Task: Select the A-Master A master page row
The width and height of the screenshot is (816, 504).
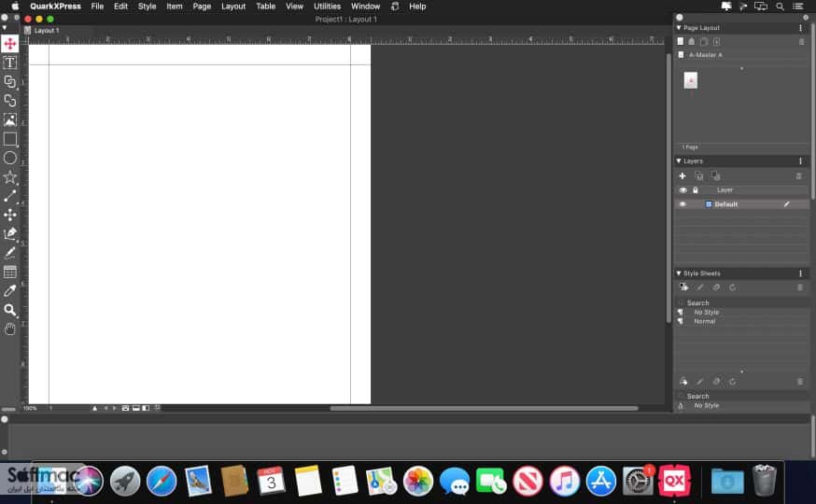Action: pyautogui.click(x=741, y=55)
